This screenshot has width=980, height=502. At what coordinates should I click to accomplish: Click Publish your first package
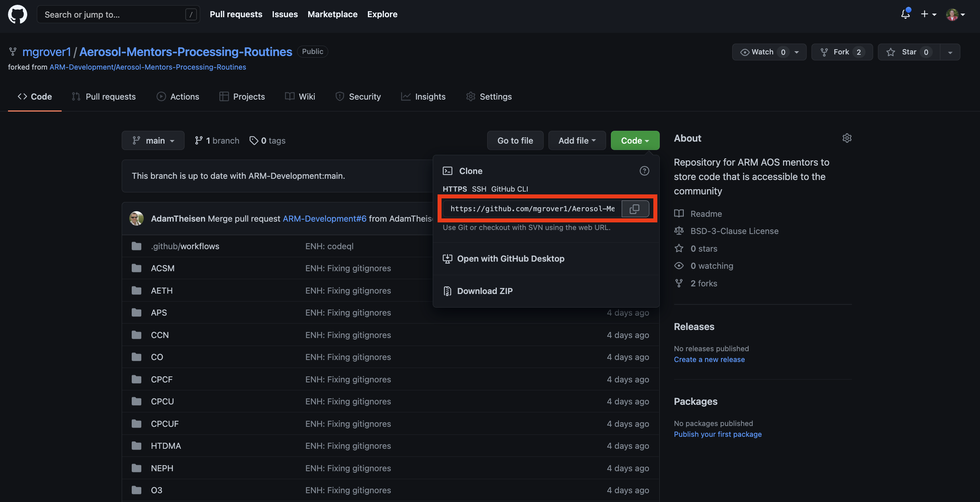click(x=718, y=434)
